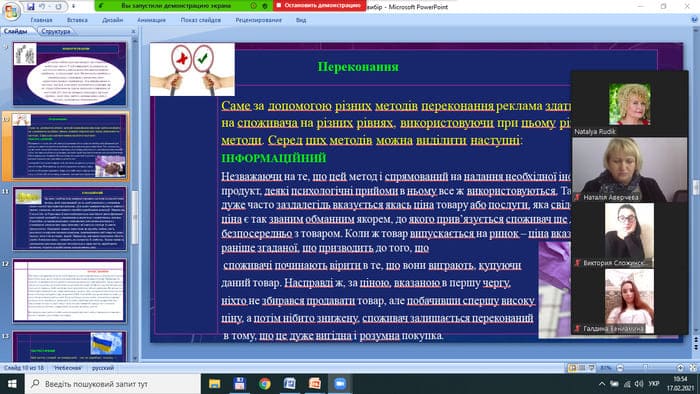Start the Slide Show view from status bar
Viewport: 700px width, 394px height.
pos(592,368)
